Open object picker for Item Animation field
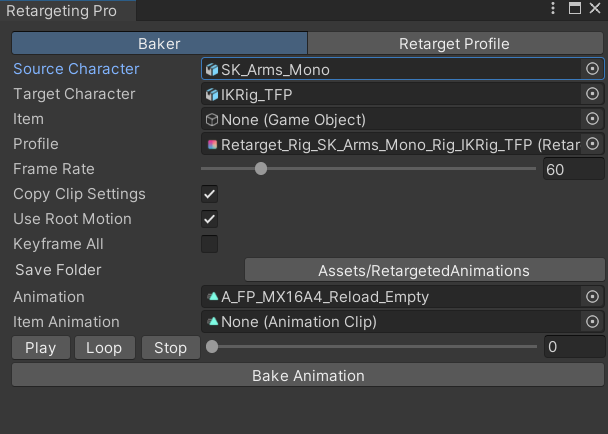This screenshot has height=434, width=608. [592, 322]
